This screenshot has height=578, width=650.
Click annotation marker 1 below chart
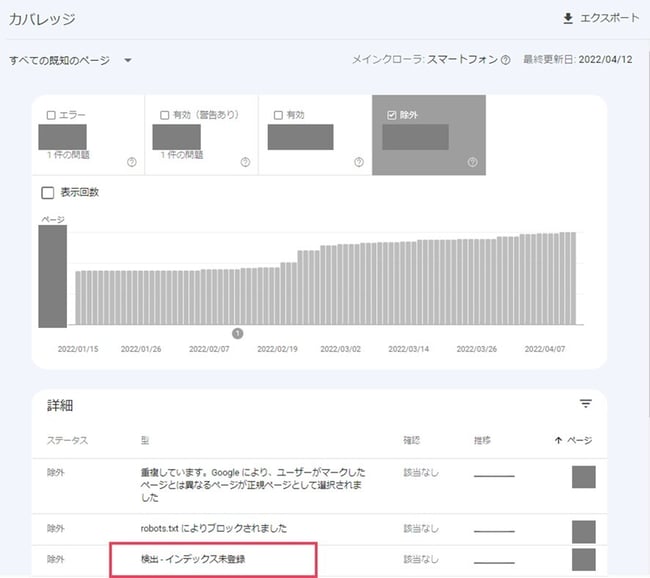coord(238,333)
